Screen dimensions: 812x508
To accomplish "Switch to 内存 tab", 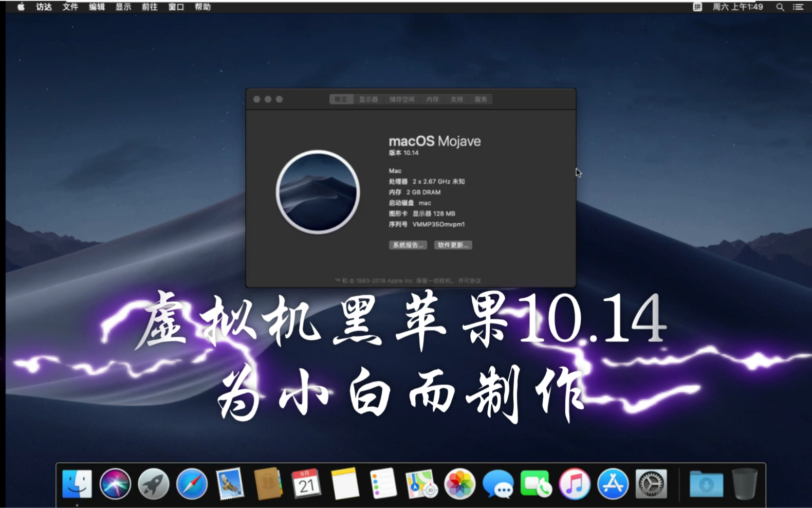I will point(432,99).
